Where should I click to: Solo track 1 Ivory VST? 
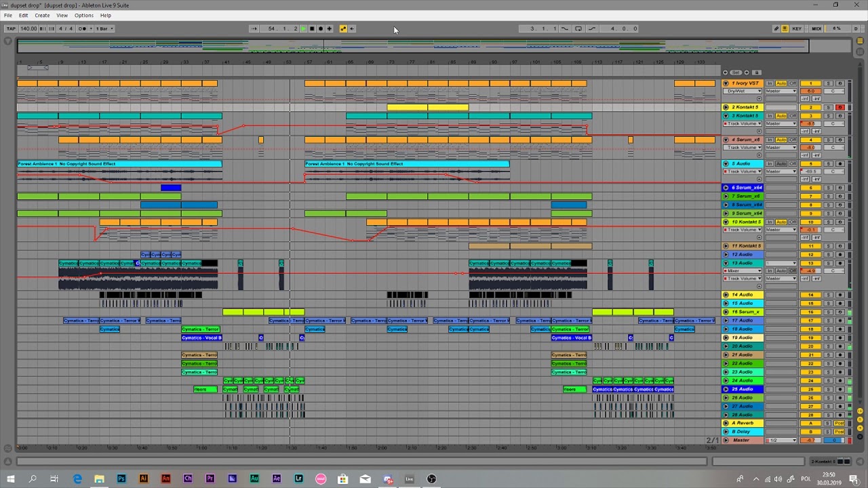[x=828, y=83]
